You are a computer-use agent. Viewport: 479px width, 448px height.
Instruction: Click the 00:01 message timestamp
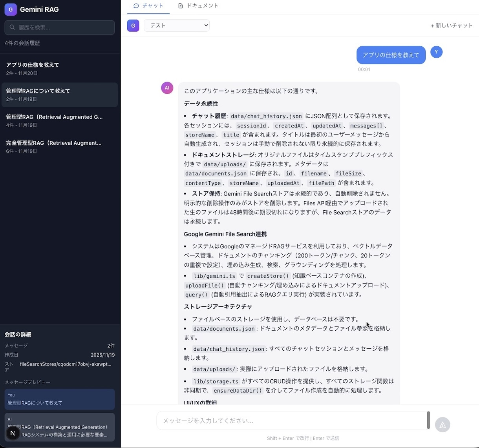pos(364,69)
